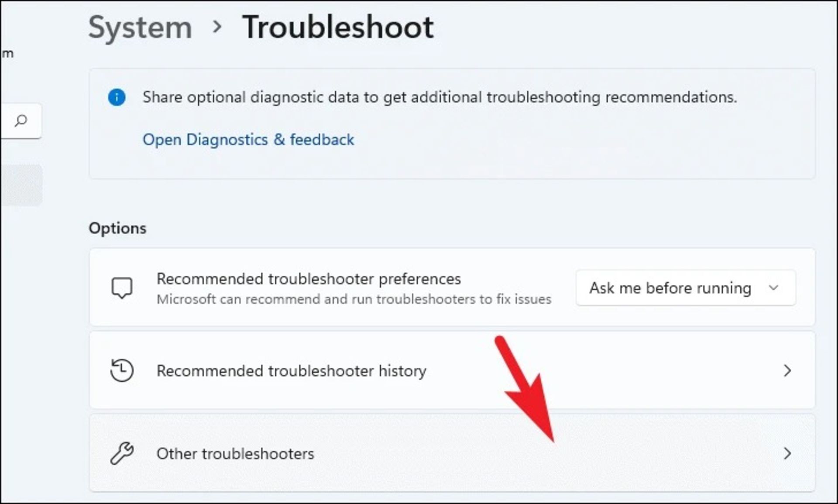This screenshot has width=838, height=504.
Task: Open the "Ask me before running" dropdown
Action: [685, 288]
